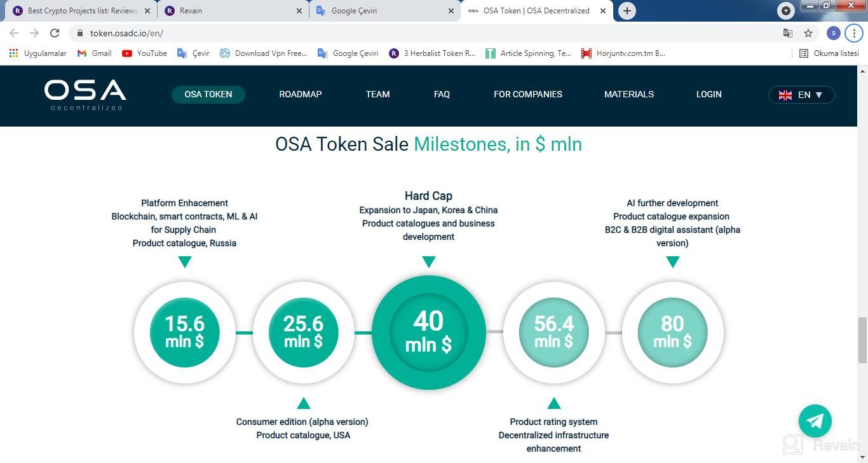868x463 pixels.
Task: Reload the page with the refresh icon
Action: [55, 33]
